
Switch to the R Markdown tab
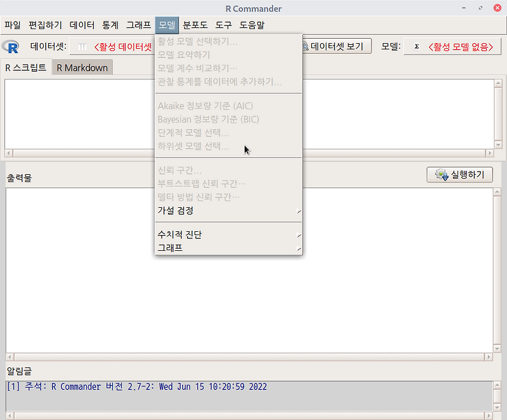81,67
